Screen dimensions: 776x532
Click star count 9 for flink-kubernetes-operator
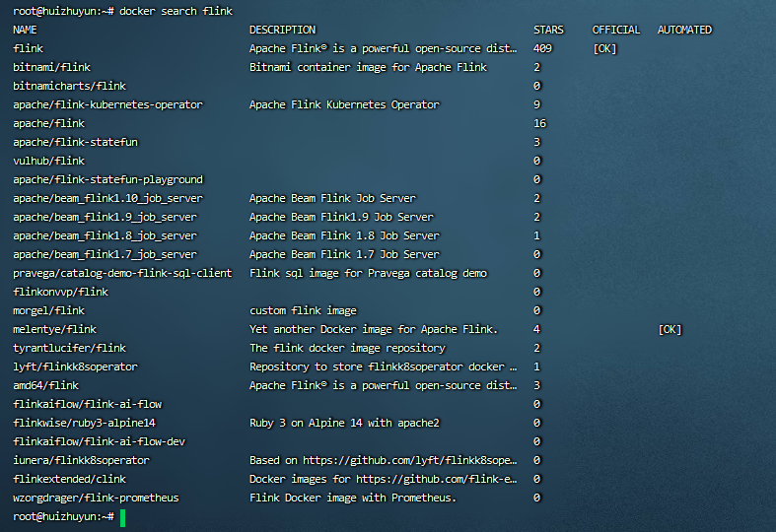click(537, 104)
